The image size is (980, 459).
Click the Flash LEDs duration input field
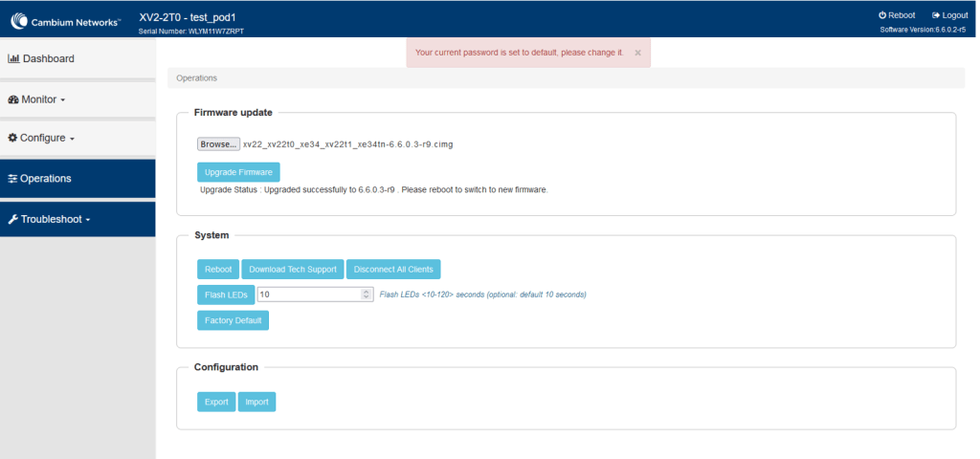coord(308,295)
